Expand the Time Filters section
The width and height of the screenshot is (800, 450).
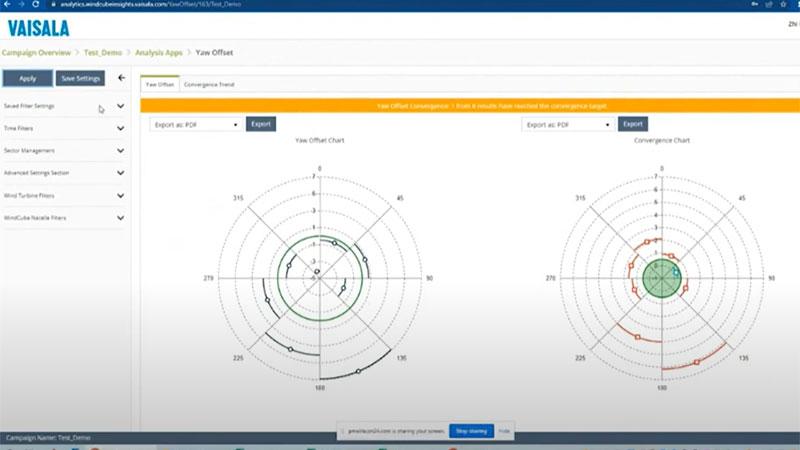[120, 129]
